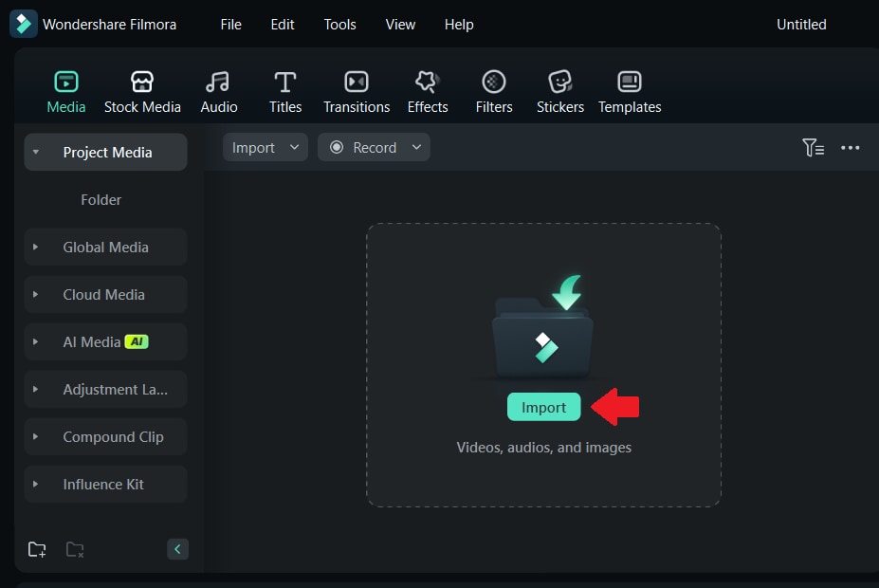This screenshot has width=879, height=588.
Task: Open the three-dots more options menu
Action: coord(851,147)
